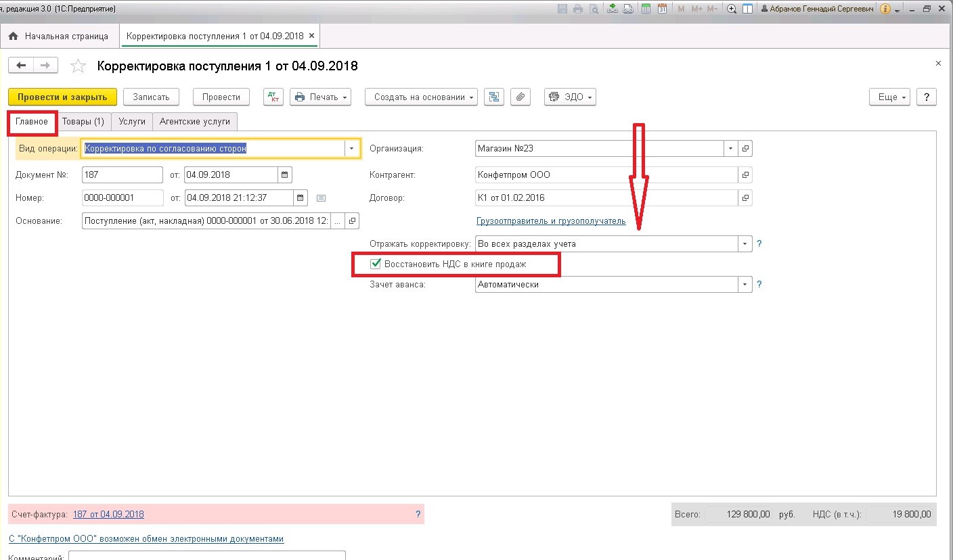
Task: Click Документ № field 187
Action: click(x=123, y=174)
